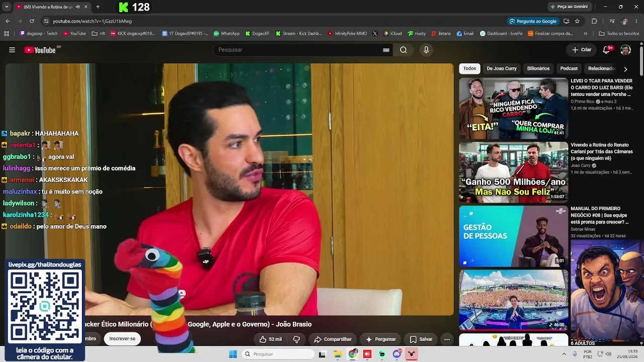Switch to Chrome in the taskbar
The height and width of the screenshot is (362, 644).
[353, 354]
